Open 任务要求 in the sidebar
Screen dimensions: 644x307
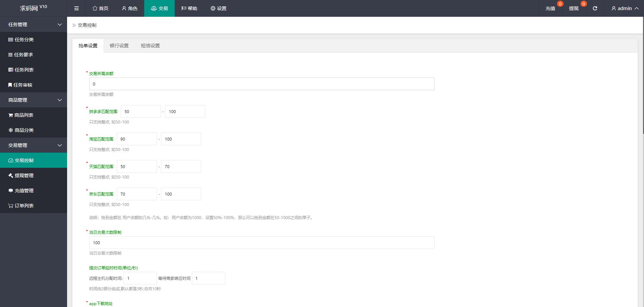click(34, 55)
